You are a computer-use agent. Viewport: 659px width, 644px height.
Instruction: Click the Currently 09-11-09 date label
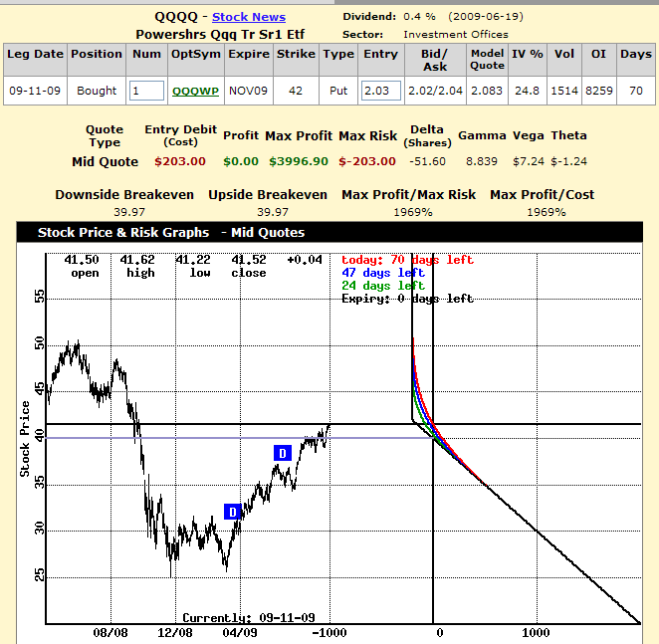click(249, 617)
